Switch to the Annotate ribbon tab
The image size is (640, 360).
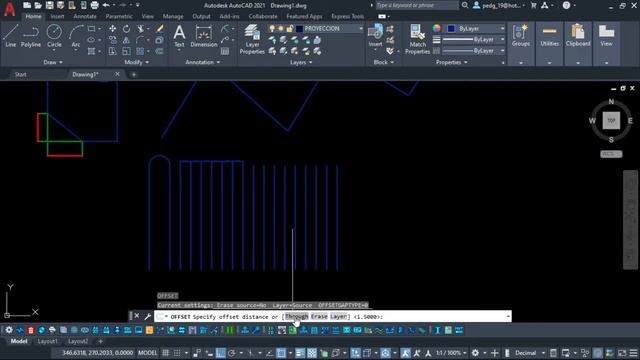coord(85,16)
